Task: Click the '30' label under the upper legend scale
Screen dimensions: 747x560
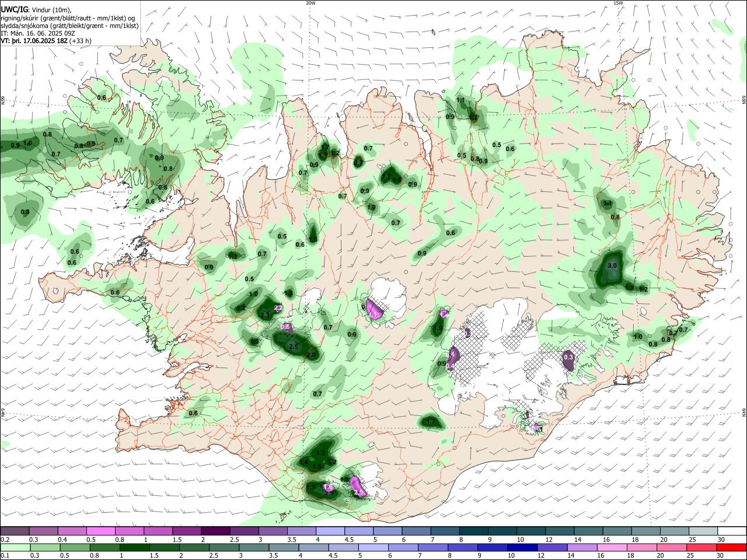Action: point(721,540)
